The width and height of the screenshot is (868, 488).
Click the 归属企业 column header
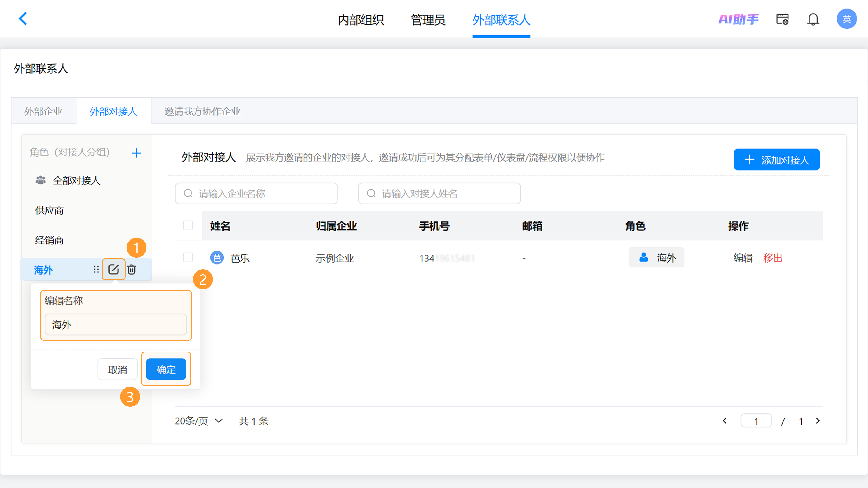[336, 226]
